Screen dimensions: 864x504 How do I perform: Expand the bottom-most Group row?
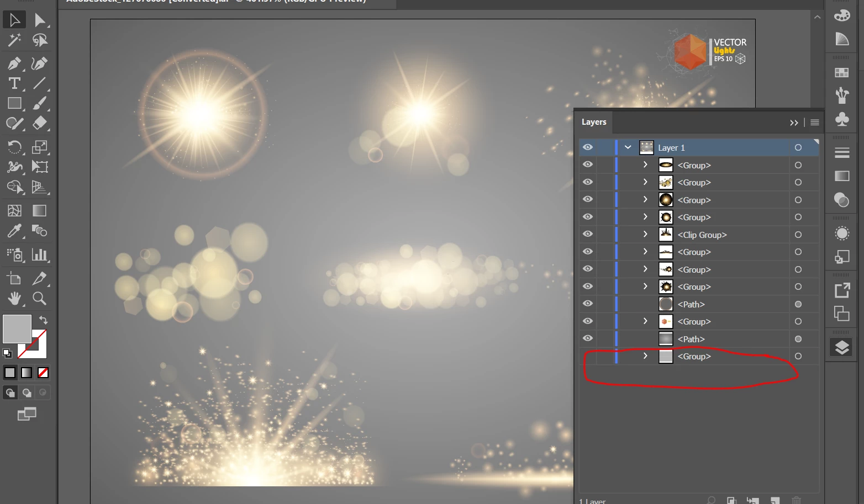click(645, 356)
